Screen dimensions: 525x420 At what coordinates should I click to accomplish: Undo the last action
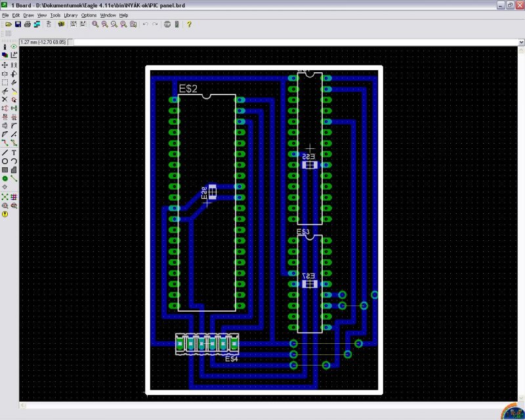pyautogui.click(x=145, y=24)
